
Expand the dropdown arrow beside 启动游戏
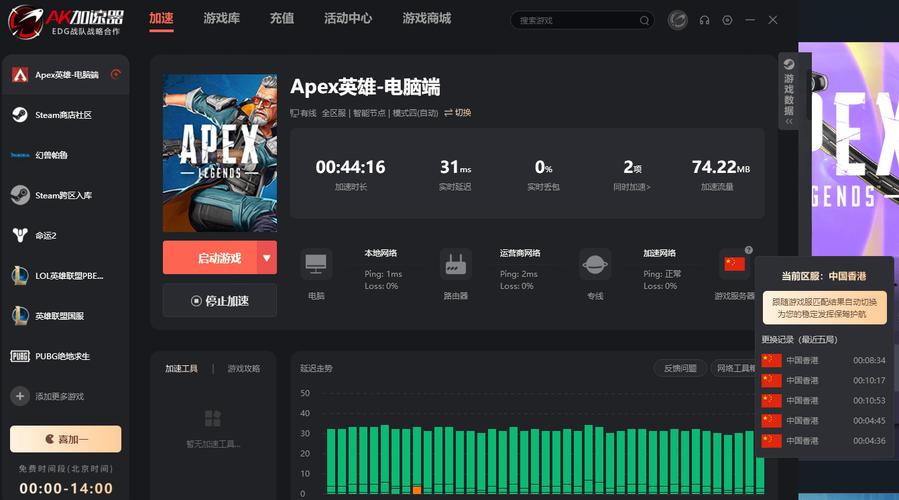pyautogui.click(x=267, y=258)
